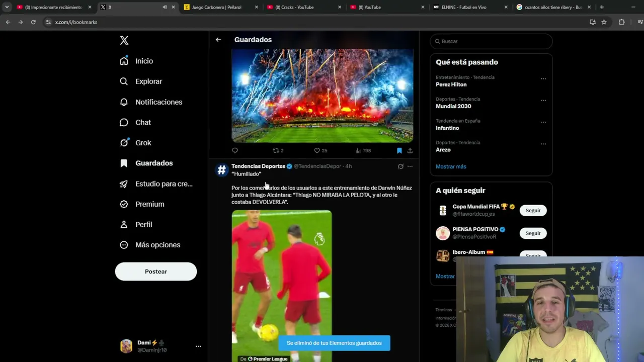Open the browser Extensions menu

(622, 22)
